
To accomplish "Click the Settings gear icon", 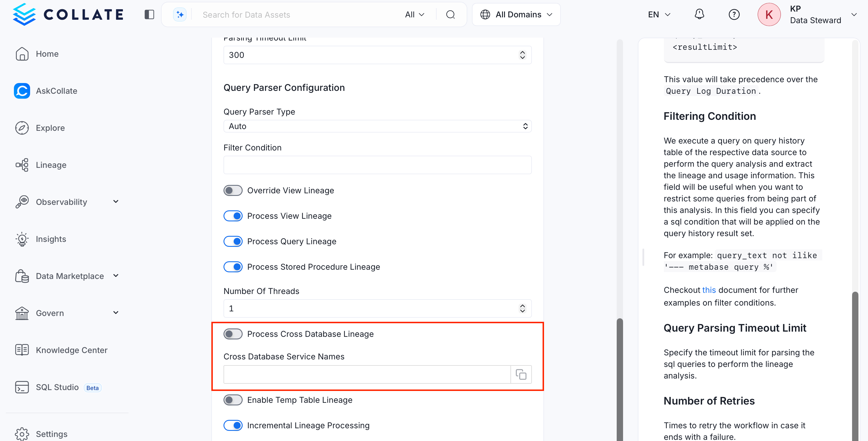I will click(22, 434).
